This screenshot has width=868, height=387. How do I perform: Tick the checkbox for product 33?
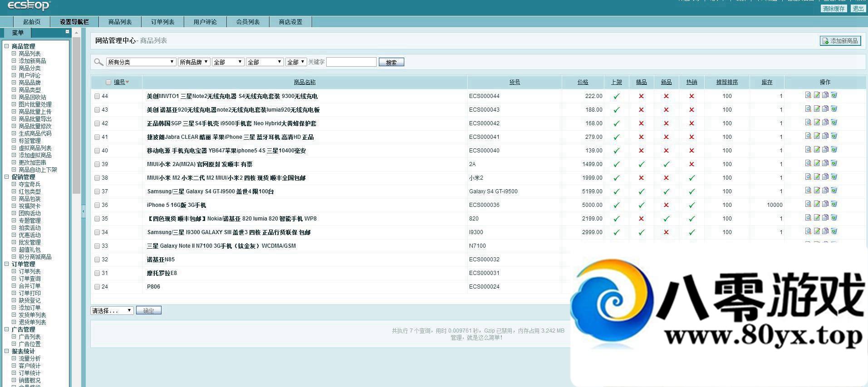pos(97,246)
